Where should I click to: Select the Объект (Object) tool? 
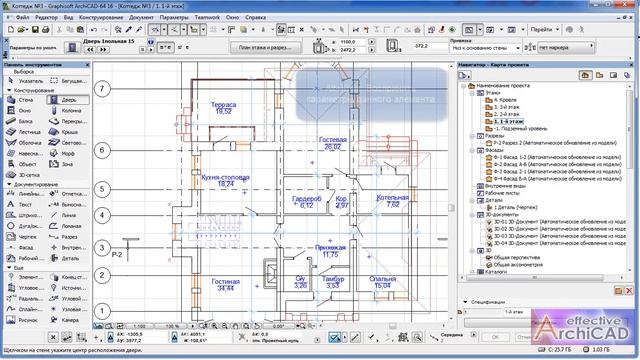[23, 164]
